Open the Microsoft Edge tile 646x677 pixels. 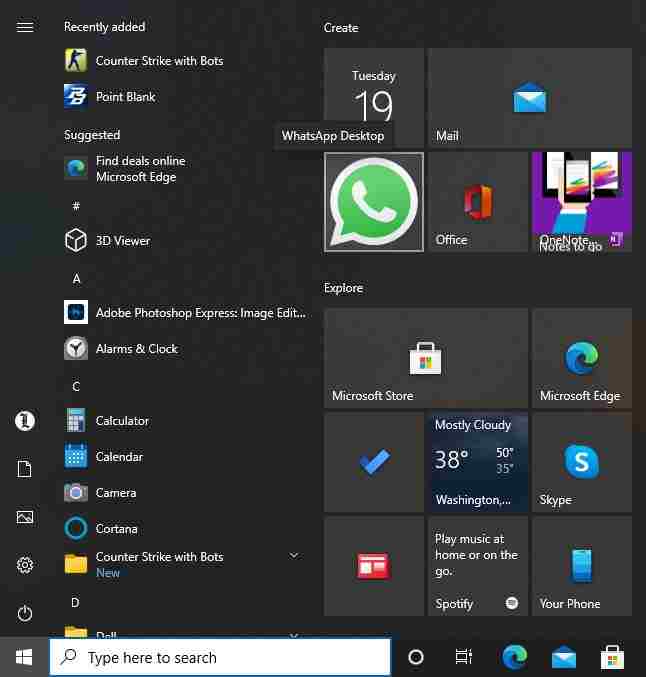pyautogui.click(x=582, y=358)
